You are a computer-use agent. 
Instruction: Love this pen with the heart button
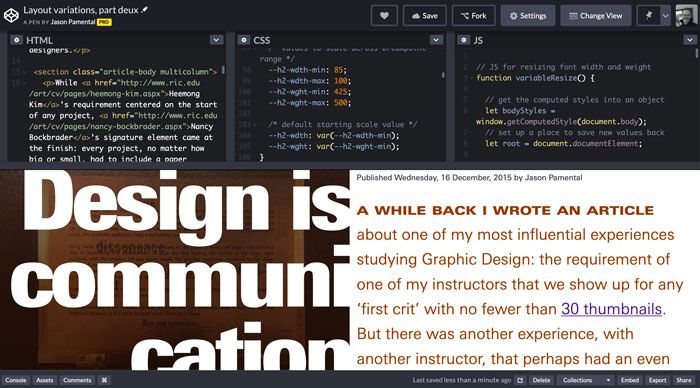[384, 16]
